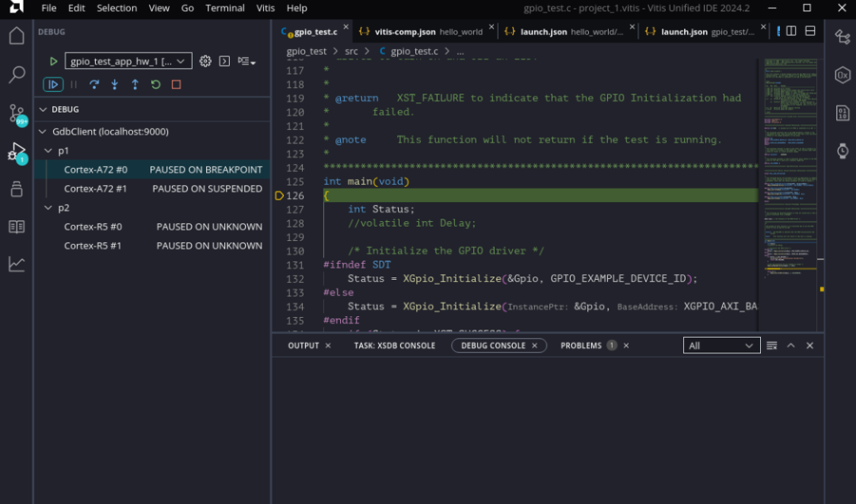Switch to the launch.json gpio_test tab
856x504 pixels.
705,32
